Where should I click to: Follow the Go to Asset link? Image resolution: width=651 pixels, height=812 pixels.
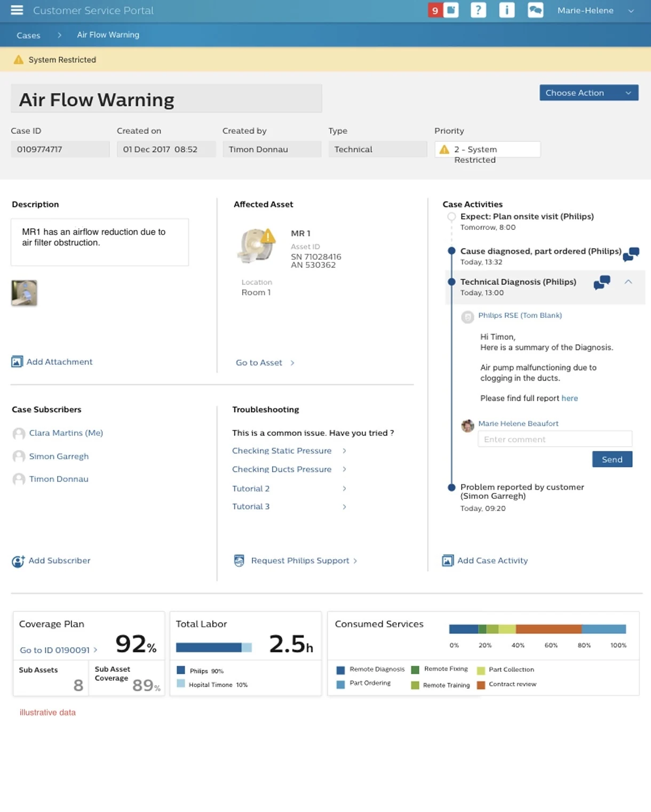pos(259,363)
